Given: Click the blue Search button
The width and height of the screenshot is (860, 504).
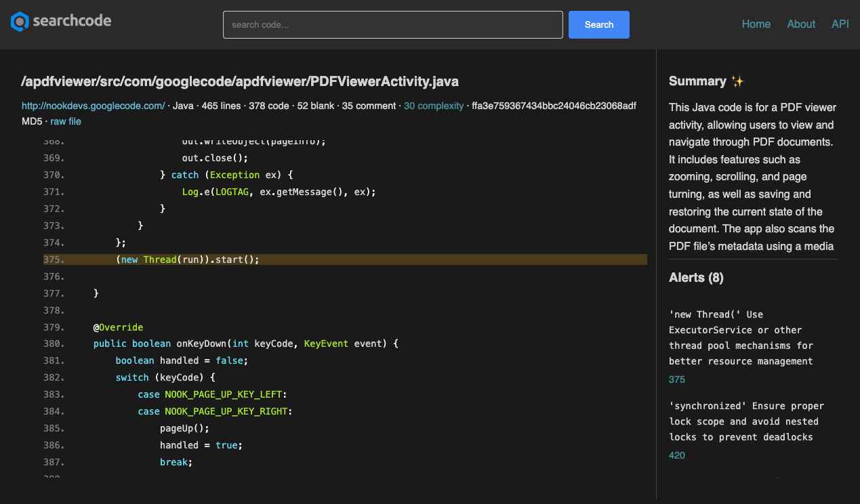Looking at the screenshot, I should click(x=599, y=24).
